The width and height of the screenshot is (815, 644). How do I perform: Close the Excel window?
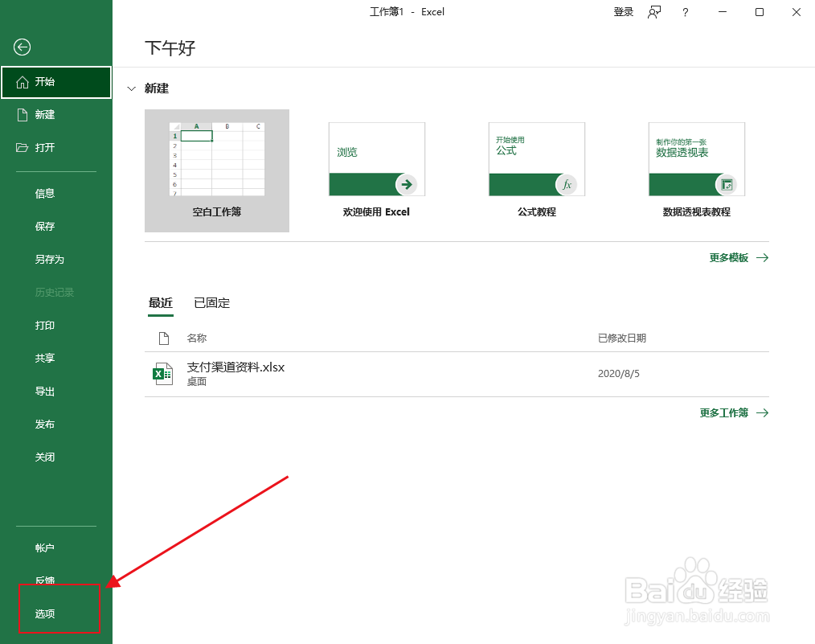tap(797, 12)
